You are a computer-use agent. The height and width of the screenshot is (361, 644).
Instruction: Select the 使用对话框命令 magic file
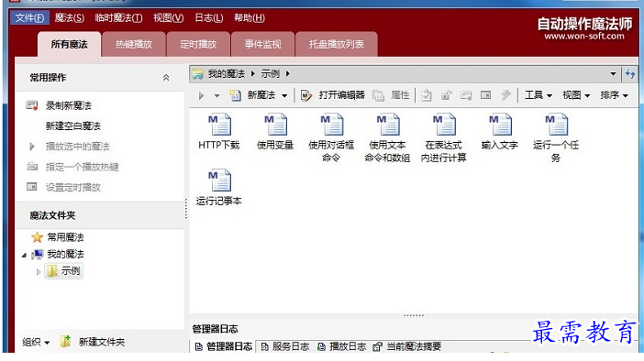tap(331, 137)
